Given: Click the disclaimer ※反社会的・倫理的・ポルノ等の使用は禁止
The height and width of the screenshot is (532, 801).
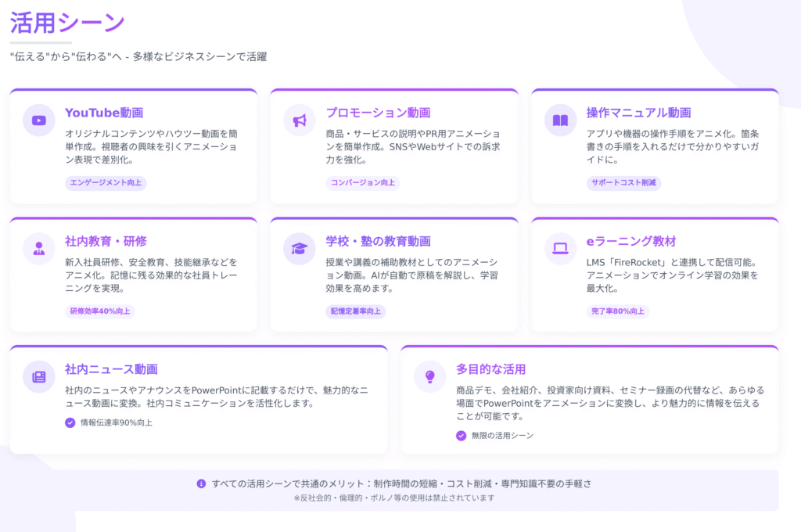Looking at the screenshot, I should click(394, 498).
